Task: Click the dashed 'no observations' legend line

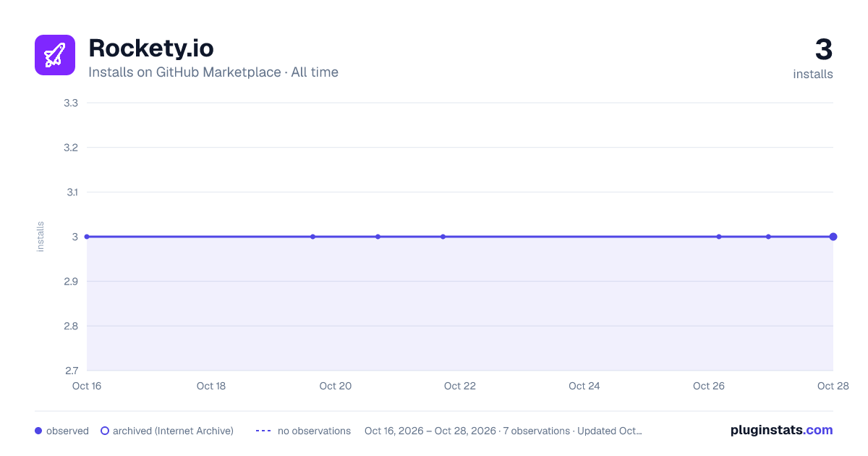Action: tap(263, 431)
